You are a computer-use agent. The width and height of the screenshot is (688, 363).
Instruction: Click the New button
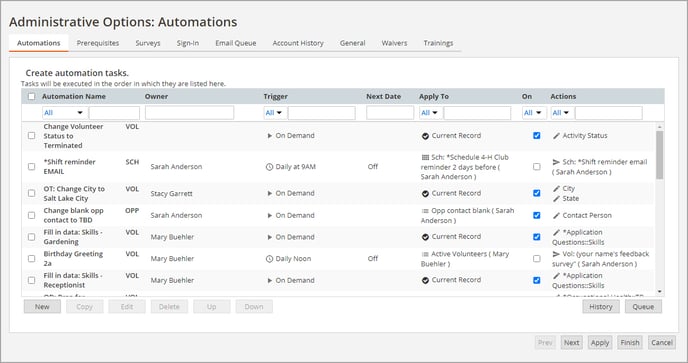(42, 307)
